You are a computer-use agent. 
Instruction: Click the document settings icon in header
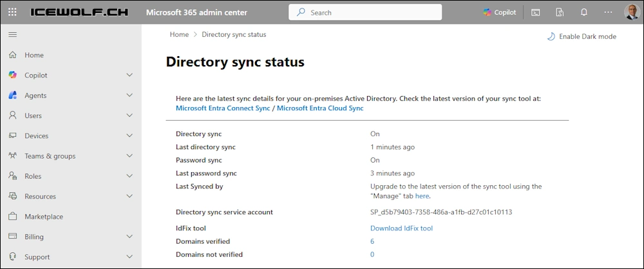[560, 12]
